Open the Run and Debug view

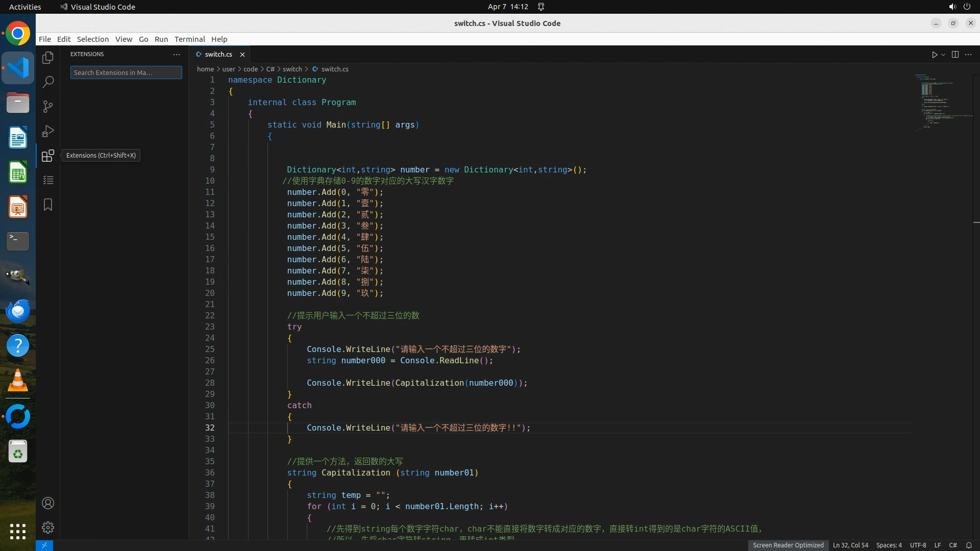(48, 131)
